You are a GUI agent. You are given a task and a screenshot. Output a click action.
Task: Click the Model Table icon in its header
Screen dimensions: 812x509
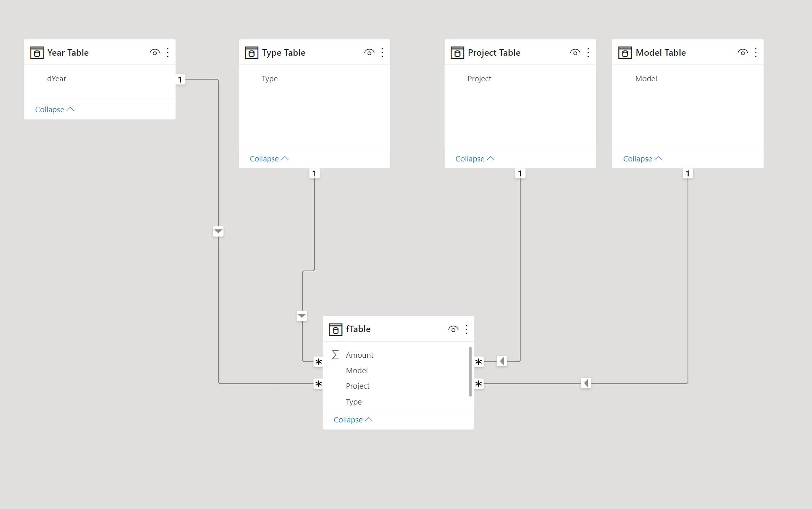(x=625, y=53)
